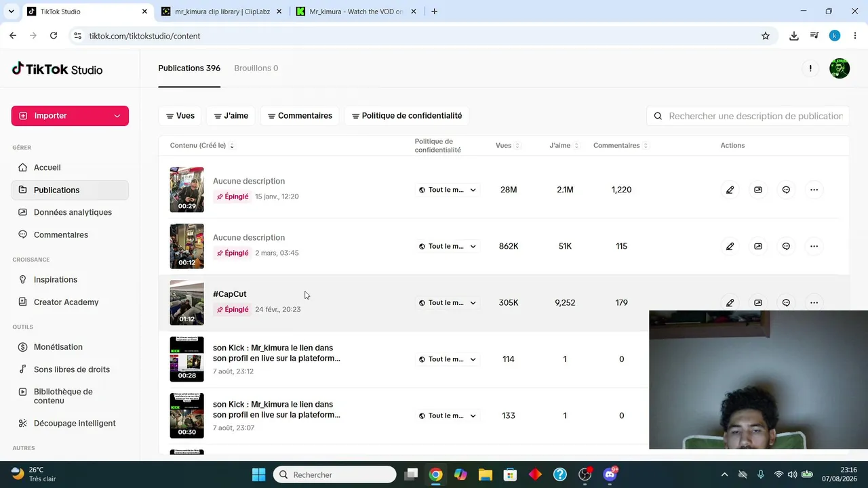868x488 pixels.
Task: Click the TikTok Studio logo
Action: point(58,69)
